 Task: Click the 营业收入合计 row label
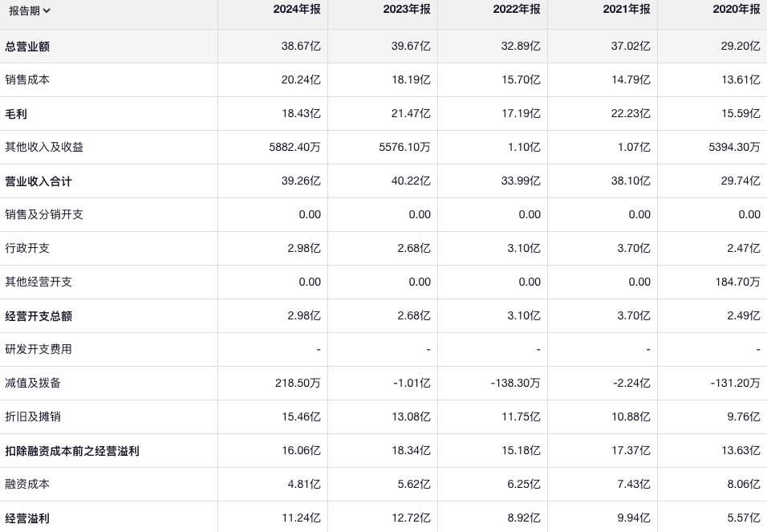point(39,181)
